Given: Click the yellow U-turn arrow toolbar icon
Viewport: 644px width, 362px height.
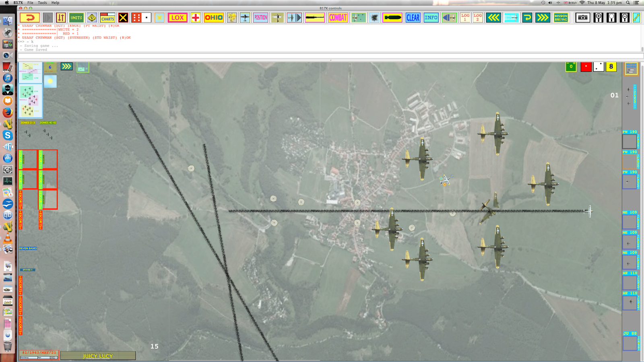Looking at the screenshot, I should tap(527, 18).
